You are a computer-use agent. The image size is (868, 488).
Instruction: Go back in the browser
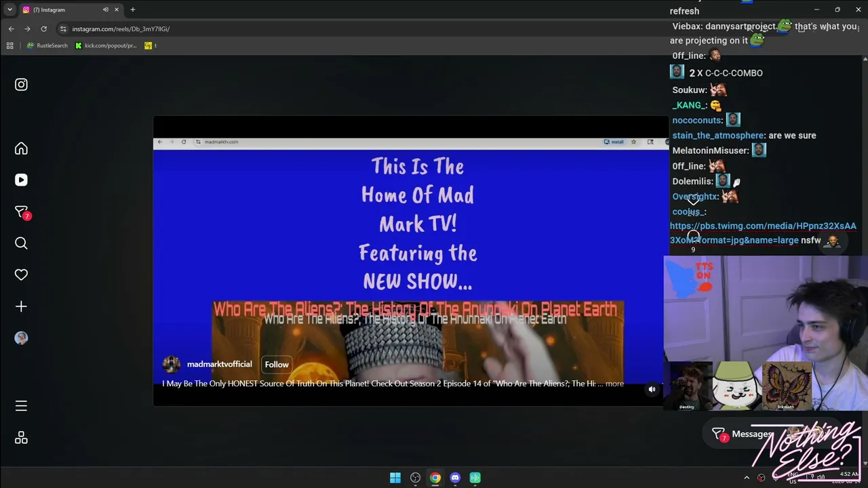pyautogui.click(x=11, y=29)
